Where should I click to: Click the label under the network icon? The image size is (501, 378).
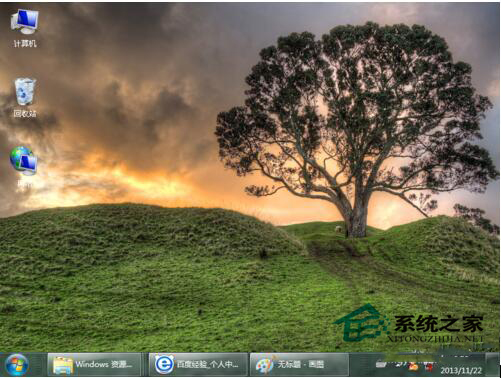(x=24, y=184)
